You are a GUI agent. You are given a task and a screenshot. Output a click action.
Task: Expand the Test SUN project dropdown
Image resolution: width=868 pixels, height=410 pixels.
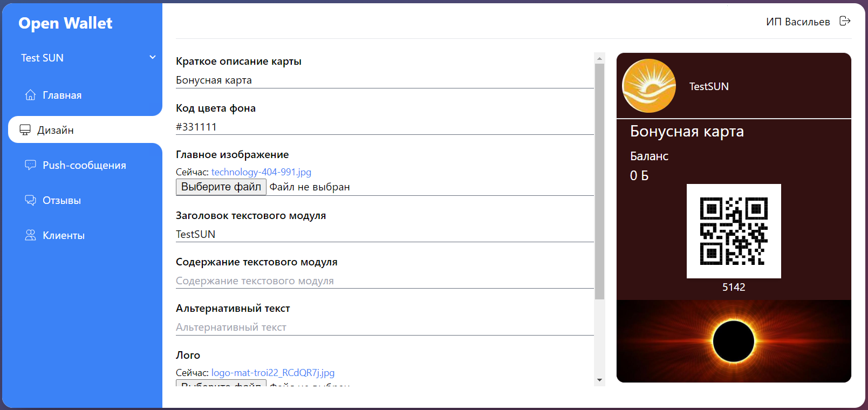coord(88,58)
